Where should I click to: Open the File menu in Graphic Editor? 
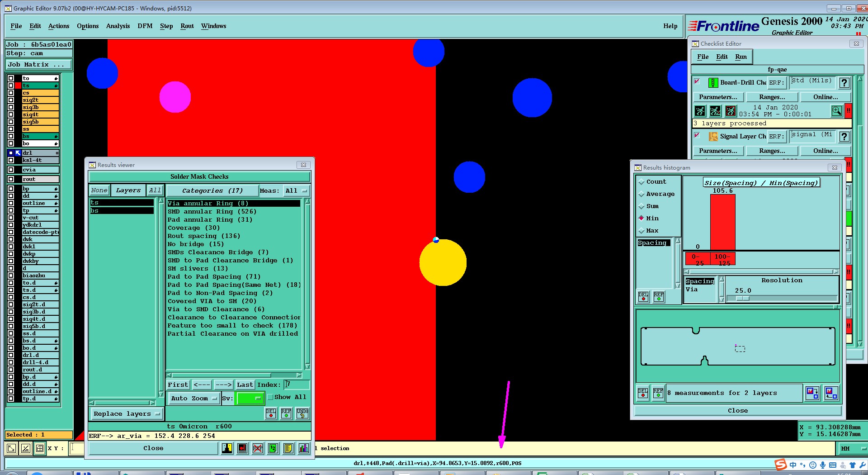16,26
